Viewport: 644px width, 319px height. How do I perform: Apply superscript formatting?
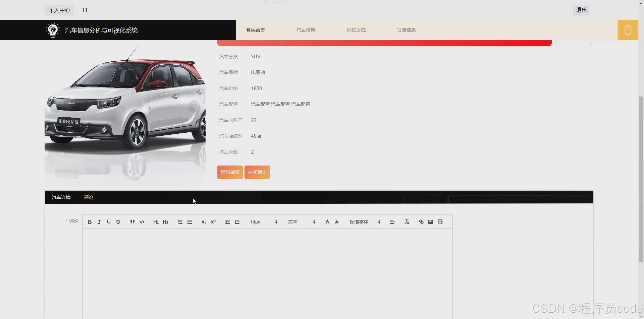(213, 222)
